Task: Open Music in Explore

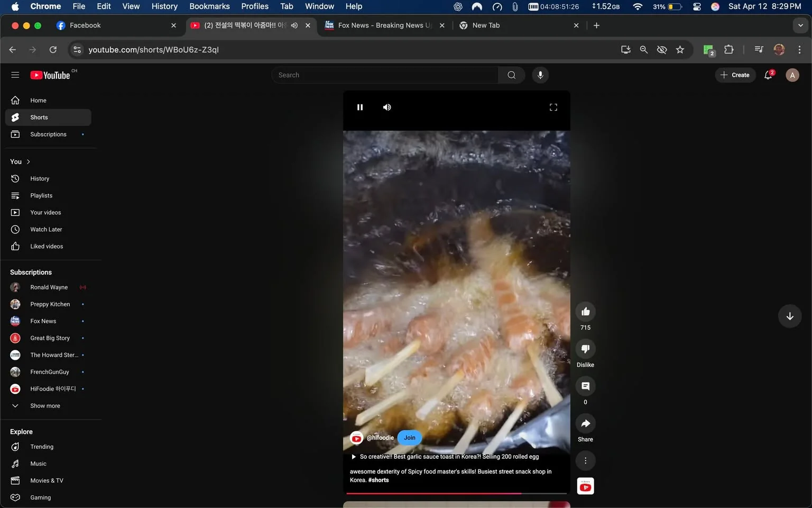Action: (48, 464)
